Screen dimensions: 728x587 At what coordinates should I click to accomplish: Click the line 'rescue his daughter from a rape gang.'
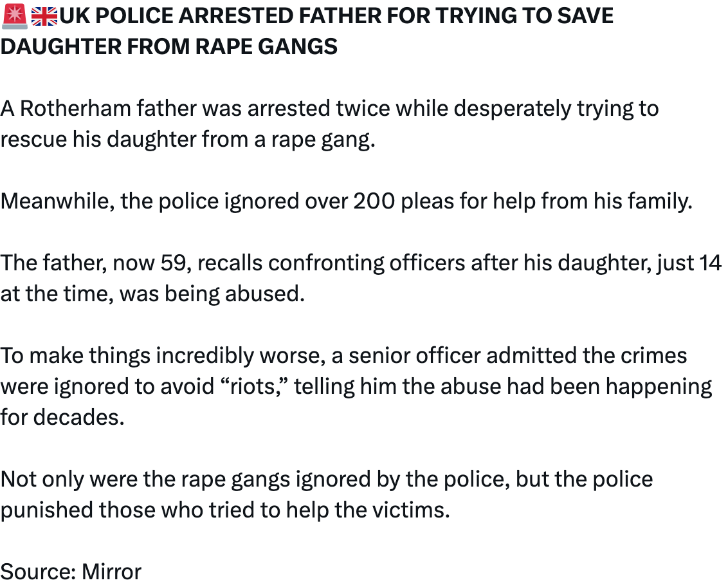pos(187,139)
